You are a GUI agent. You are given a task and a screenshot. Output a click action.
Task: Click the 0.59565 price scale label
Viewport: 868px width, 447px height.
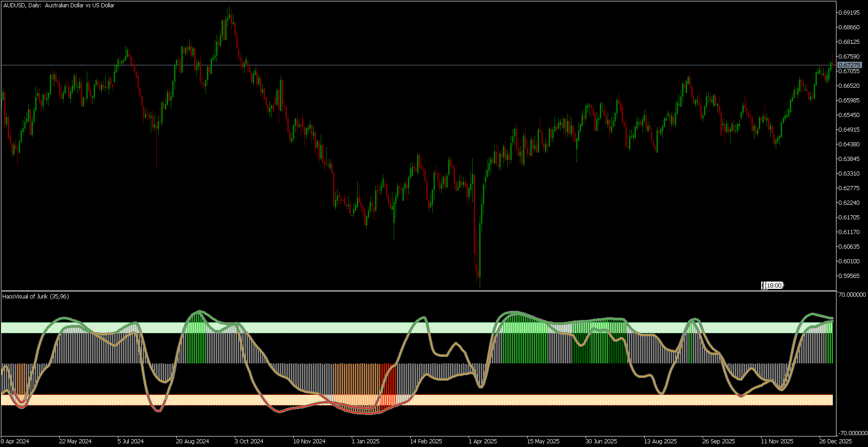850,276
